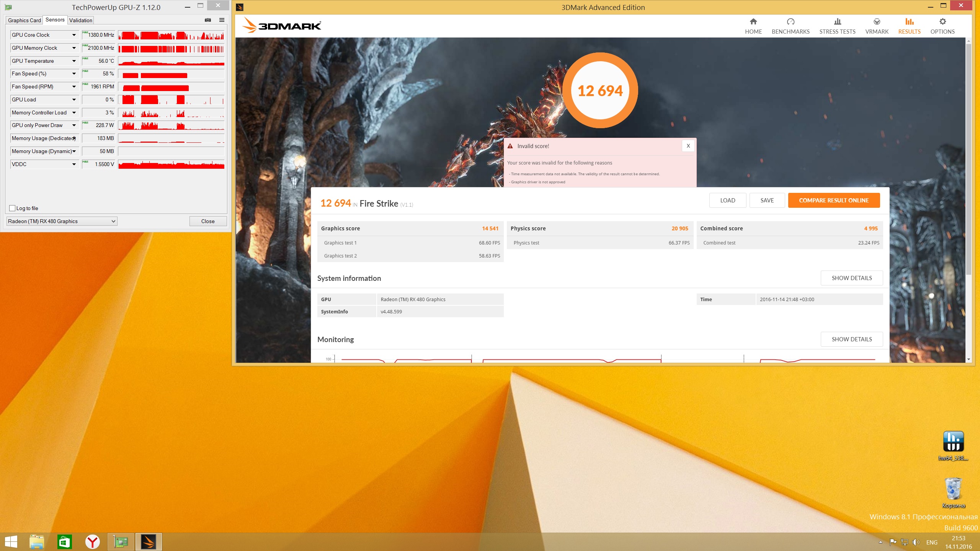Expand GPU Temperature sensor dropdown

(x=74, y=61)
